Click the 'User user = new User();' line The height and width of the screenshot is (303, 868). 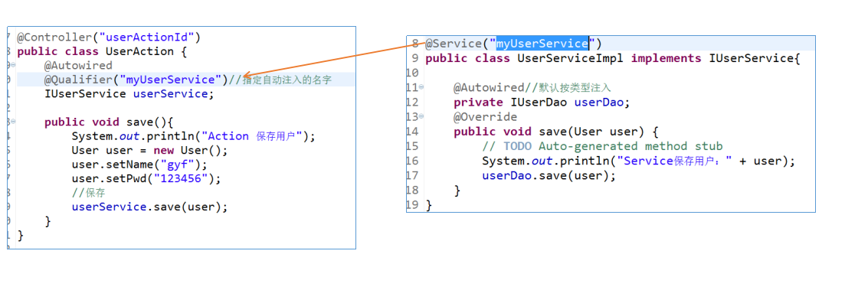(x=149, y=151)
